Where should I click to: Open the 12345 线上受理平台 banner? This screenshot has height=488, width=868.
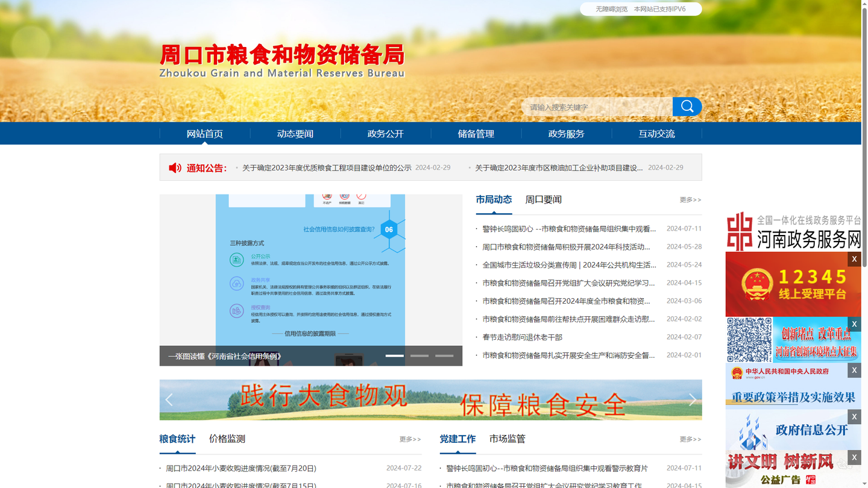pos(793,284)
